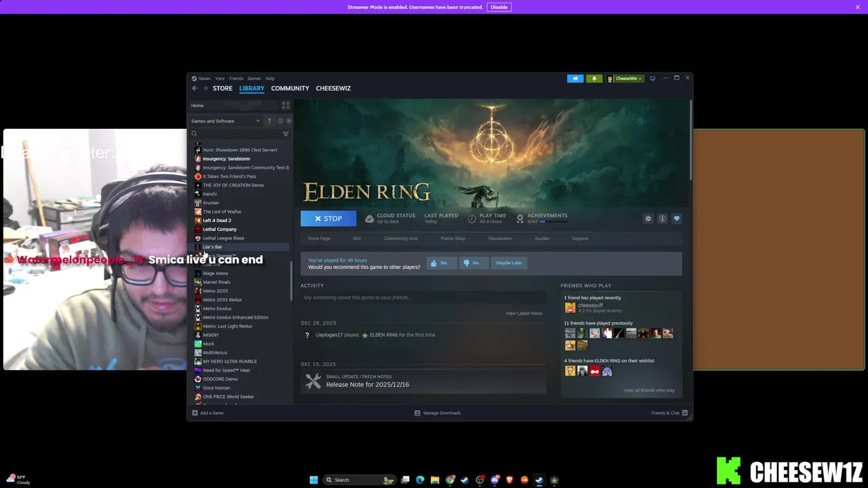The height and width of the screenshot is (488, 868).
Task: Click the Maybe Later button
Action: (x=509, y=263)
